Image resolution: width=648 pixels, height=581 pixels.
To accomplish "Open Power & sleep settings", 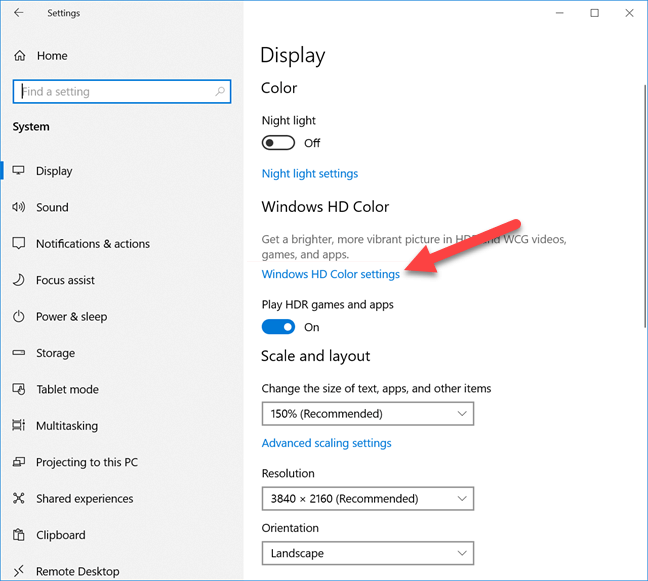I will click(71, 317).
